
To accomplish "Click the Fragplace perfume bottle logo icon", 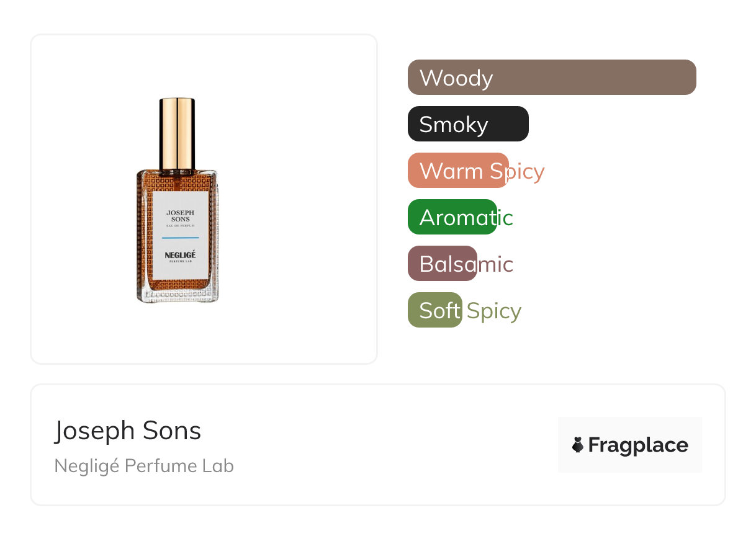I will point(578,445).
